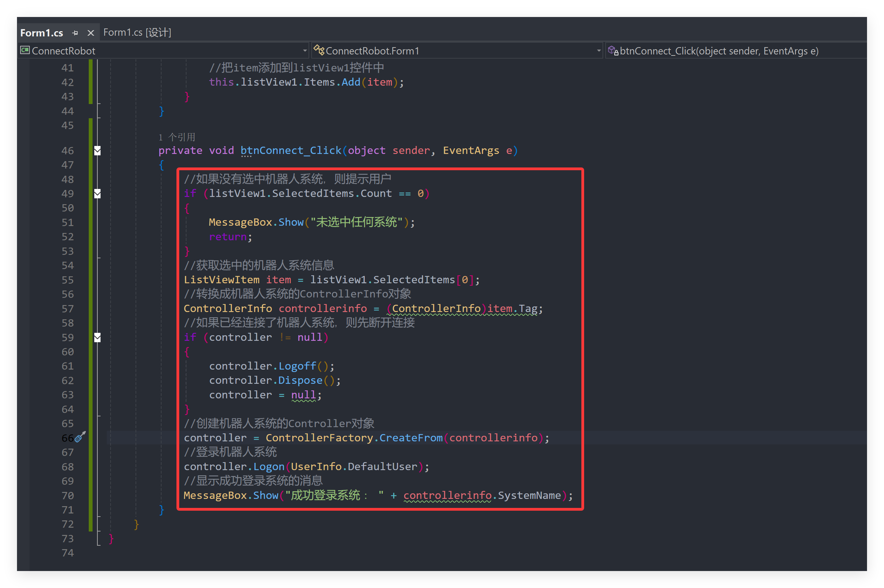Click the comment '//登录机器人系统' on line 67
The width and height of the screenshot is (884, 588).
230,452
